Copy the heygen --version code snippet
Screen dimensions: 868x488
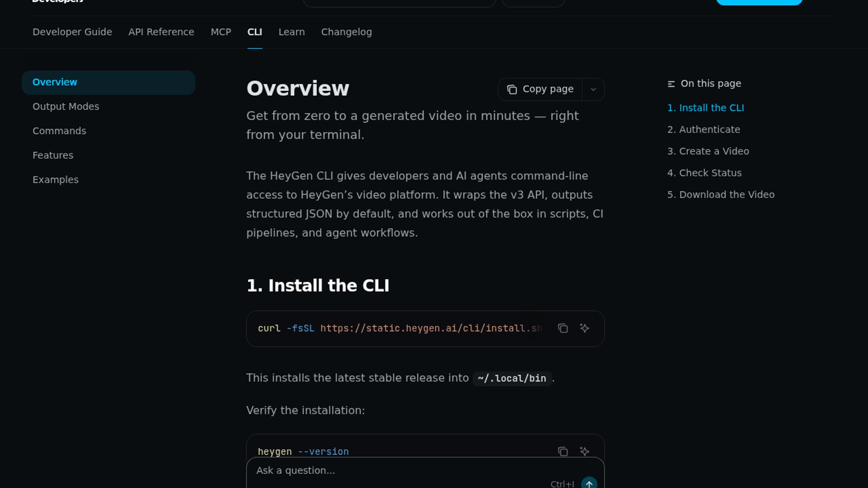[x=563, y=451]
